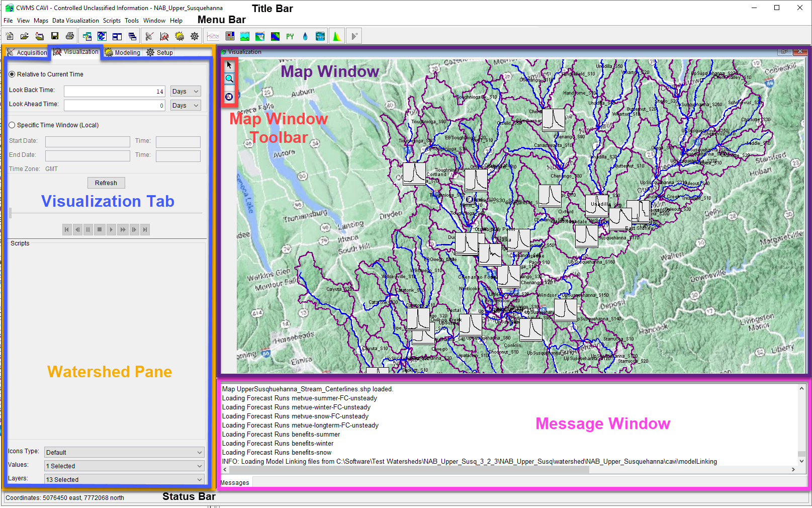812x508 pixels.
Task: Click the Open Watershed folder icon
Action: click(24, 36)
